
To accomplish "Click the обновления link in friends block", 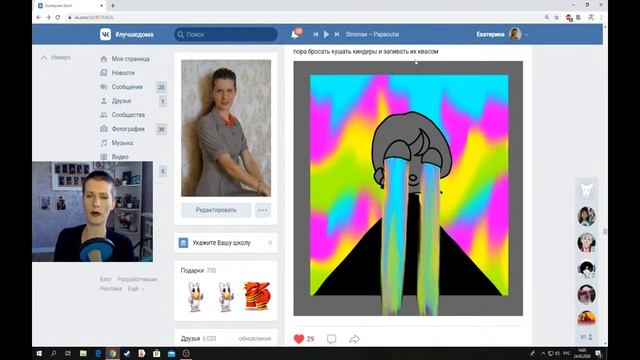I will [x=255, y=338].
